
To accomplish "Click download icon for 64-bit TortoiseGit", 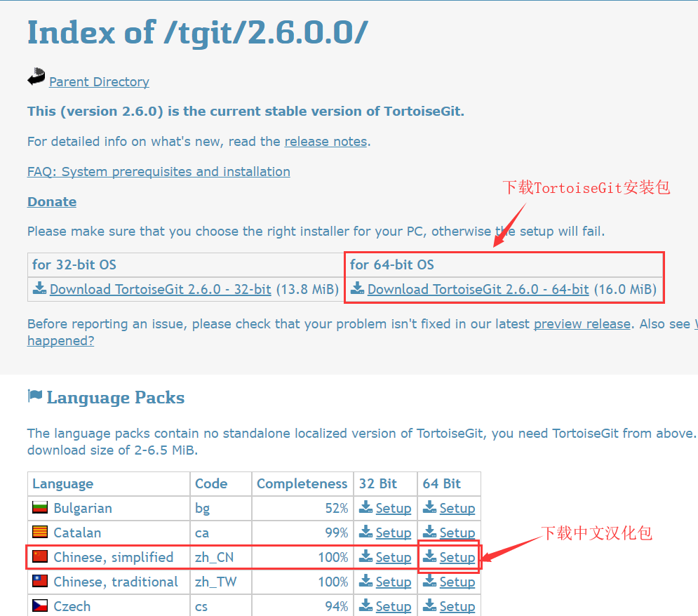I will coord(357,288).
